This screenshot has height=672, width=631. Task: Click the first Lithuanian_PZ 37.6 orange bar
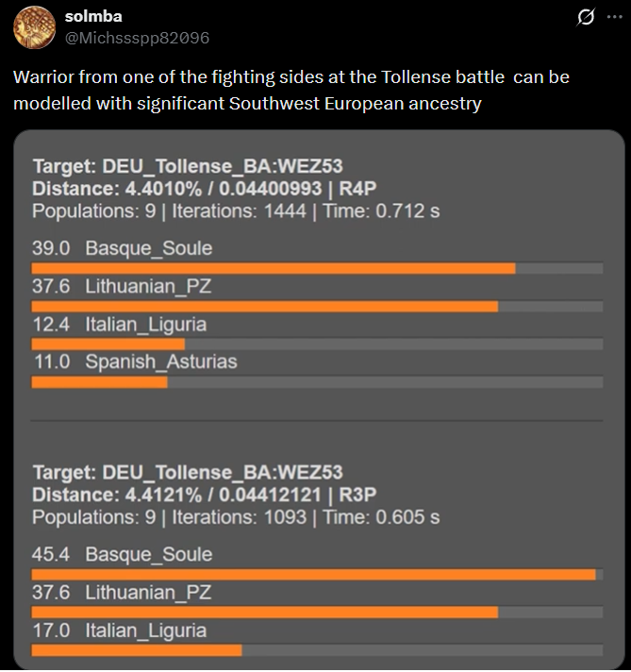coord(264,306)
